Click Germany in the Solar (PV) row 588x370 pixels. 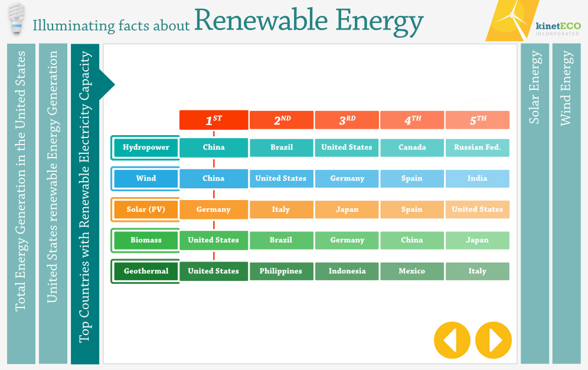pyautogui.click(x=214, y=209)
